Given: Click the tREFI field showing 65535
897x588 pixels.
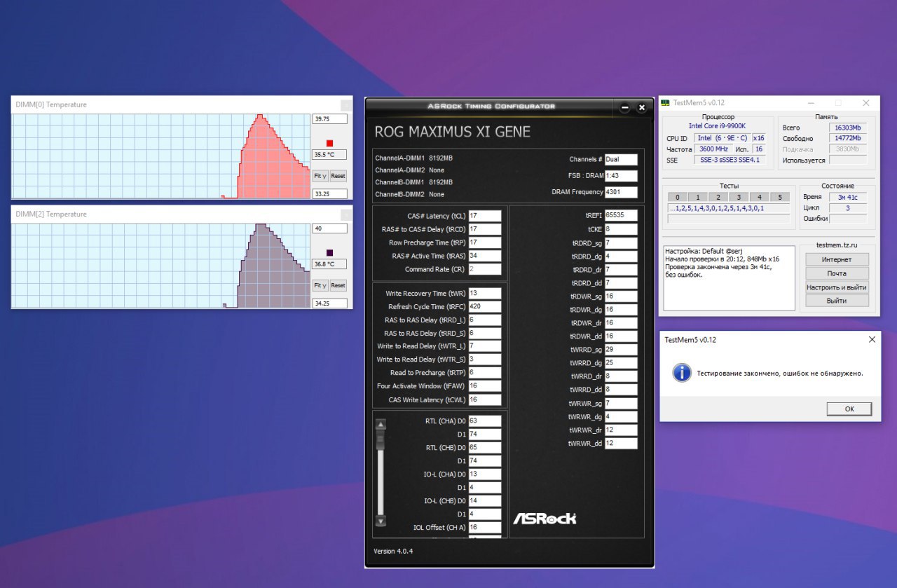Looking at the screenshot, I should coord(621,216).
